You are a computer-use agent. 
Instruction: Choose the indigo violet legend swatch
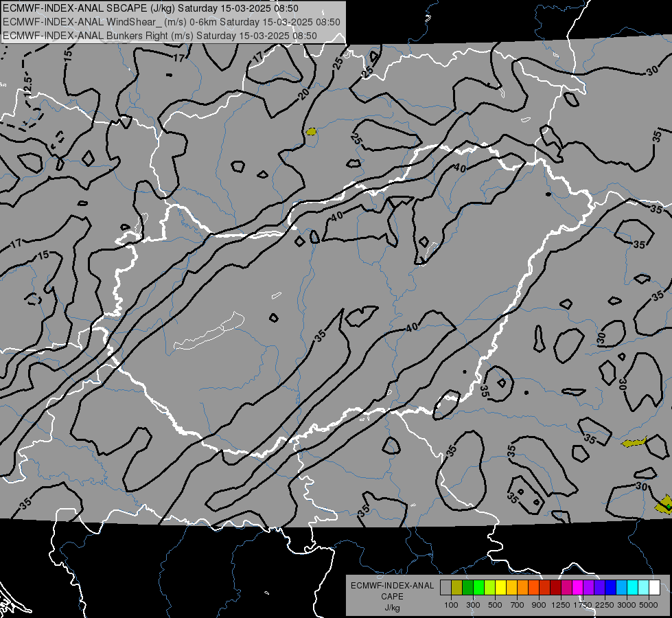[600, 588]
